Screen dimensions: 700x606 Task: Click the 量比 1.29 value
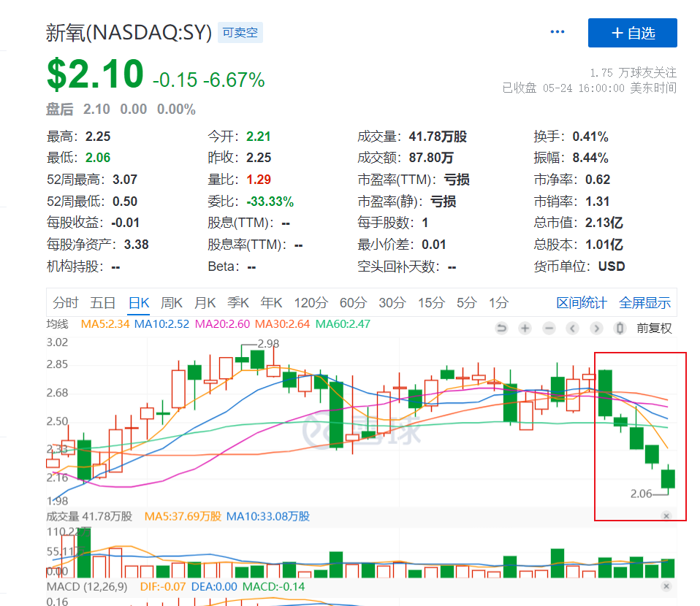click(x=259, y=180)
